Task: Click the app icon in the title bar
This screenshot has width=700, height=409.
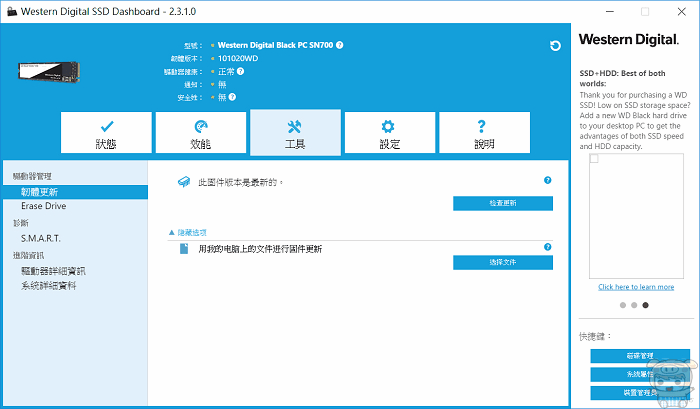Action: (12, 11)
